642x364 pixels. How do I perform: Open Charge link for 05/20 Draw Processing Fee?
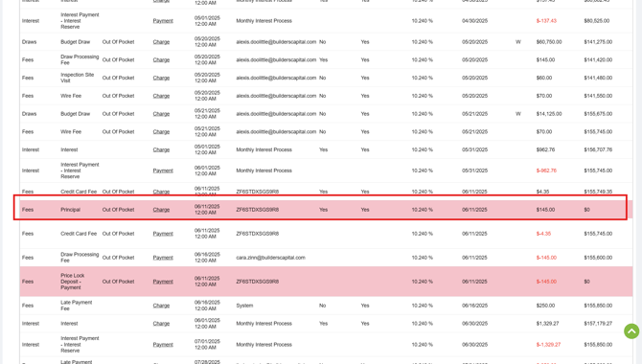click(161, 60)
